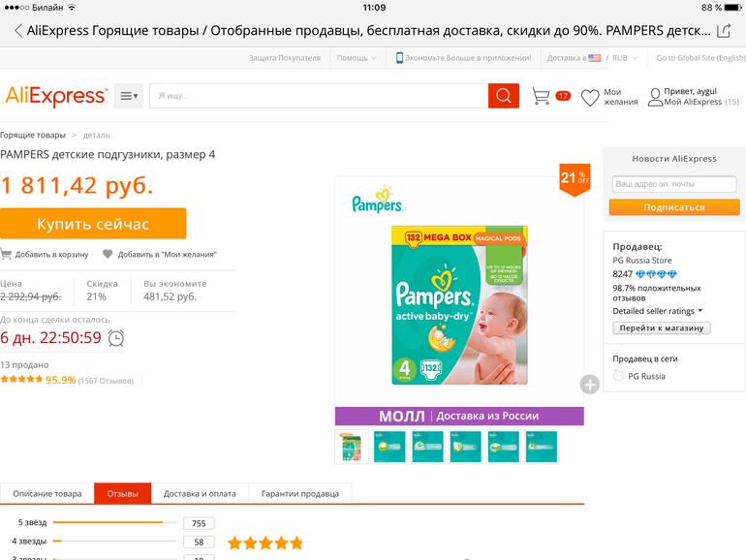Viewport: 746px width, 560px height.
Task: Click the orange search magnifier button
Action: tap(504, 96)
